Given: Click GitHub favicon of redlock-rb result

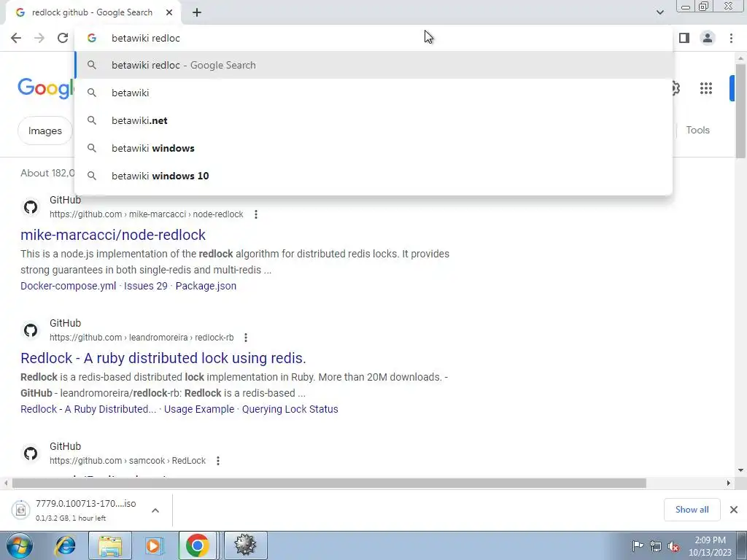Looking at the screenshot, I should (31, 330).
